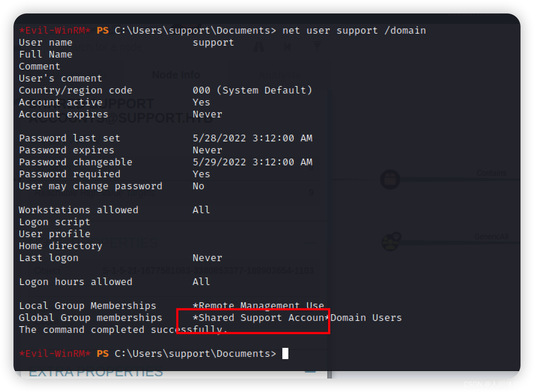Click the bottom prompt path 'C:\Users\support\Documents>'
The height and width of the screenshot is (392, 534).
[x=195, y=353]
